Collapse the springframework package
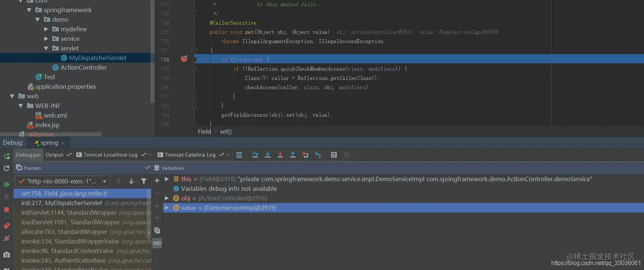 [29, 10]
